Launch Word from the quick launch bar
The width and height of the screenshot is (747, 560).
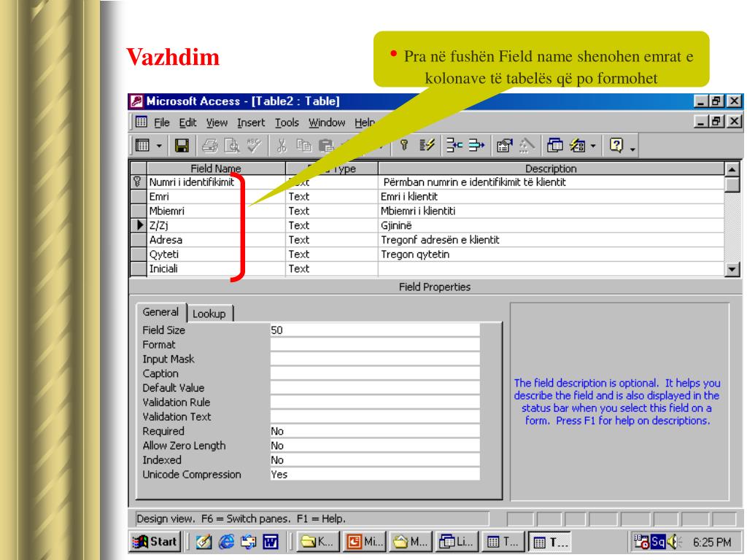click(x=271, y=542)
